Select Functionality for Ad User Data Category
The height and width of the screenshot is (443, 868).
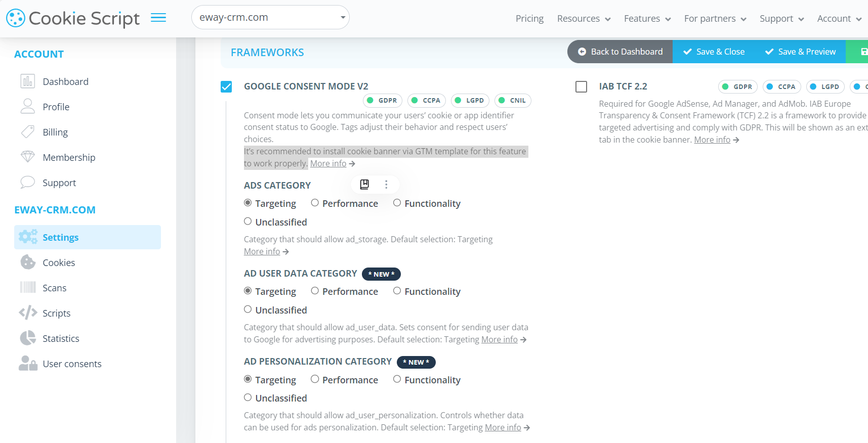click(x=397, y=291)
